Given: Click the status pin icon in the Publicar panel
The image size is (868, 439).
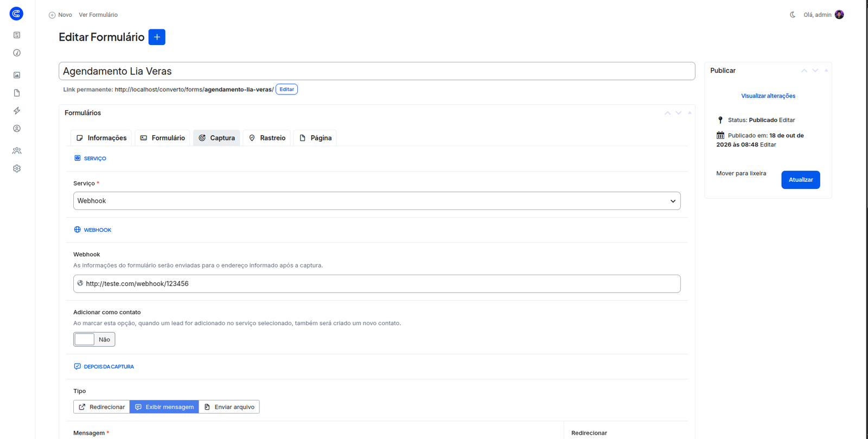Looking at the screenshot, I should point(720,120).
